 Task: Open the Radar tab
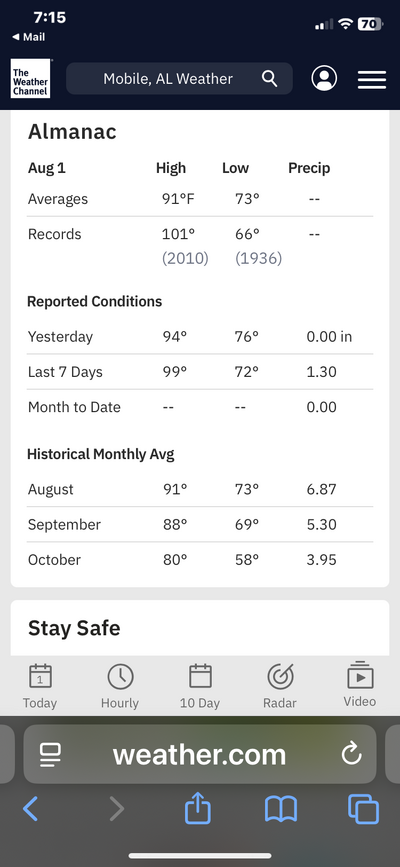tap(280, 686)
